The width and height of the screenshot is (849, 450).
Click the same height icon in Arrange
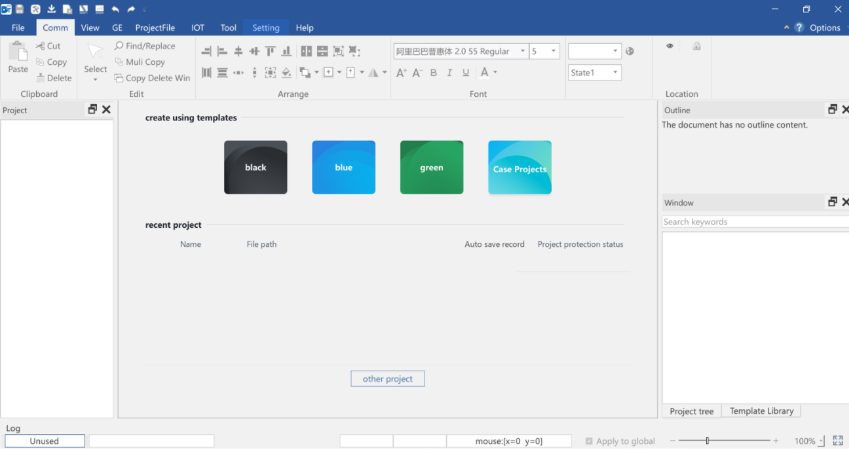[x=322, y=51]
